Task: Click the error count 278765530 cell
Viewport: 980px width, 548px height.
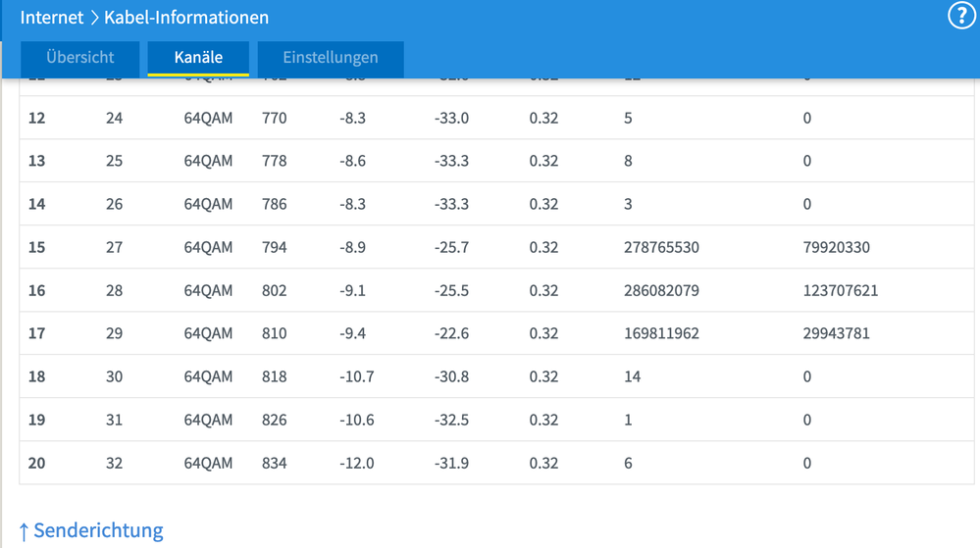Action: [661, 247]
